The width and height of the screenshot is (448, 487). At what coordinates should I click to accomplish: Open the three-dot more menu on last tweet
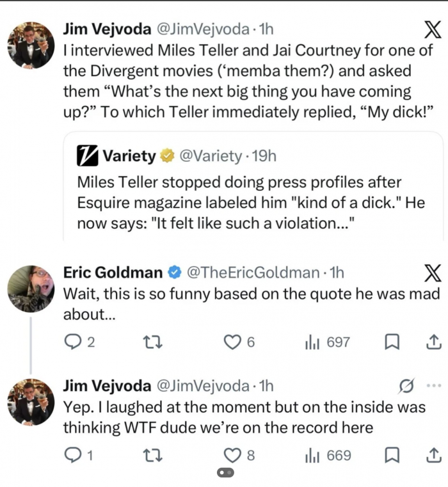[434, 386]
